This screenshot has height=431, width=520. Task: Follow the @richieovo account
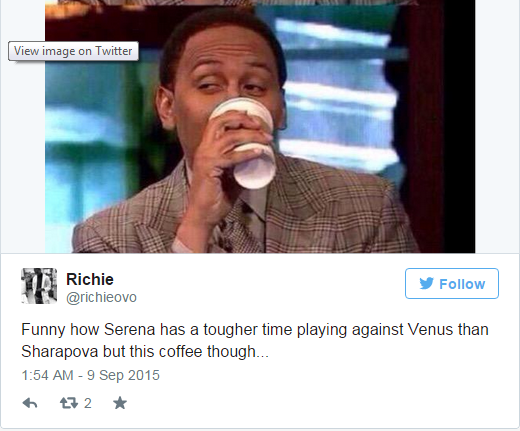point(452,284)
